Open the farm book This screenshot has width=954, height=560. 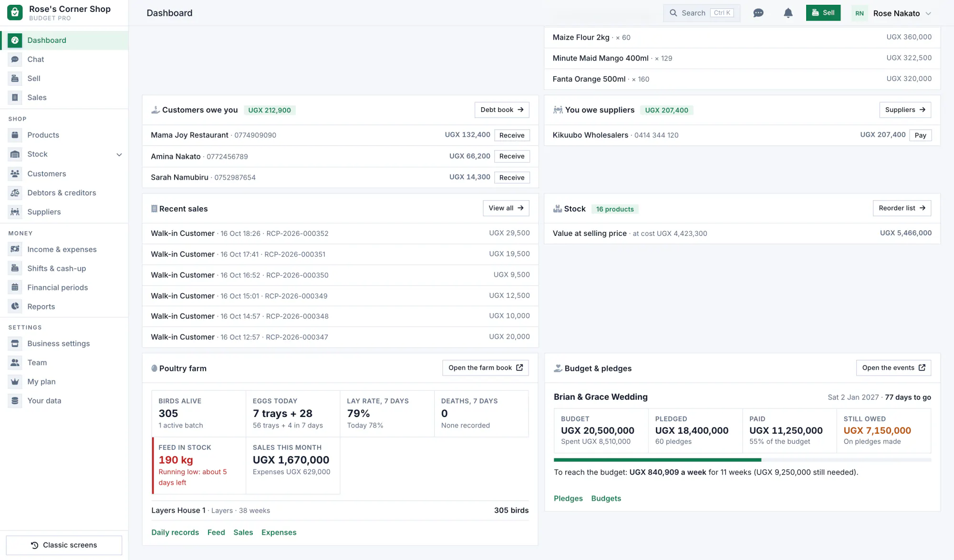pyautogui.click(x=485, y=368)
